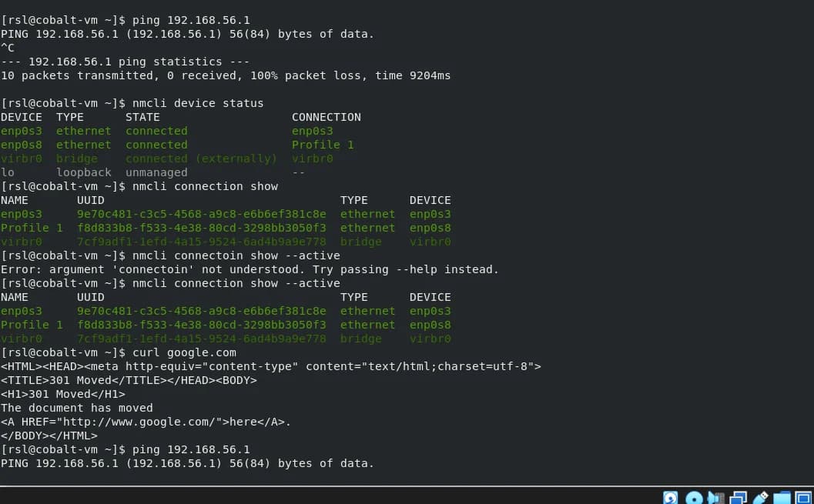Click the display settings indicator icon
This screenshot has height=504, width=814.
[x=803, y=498]
